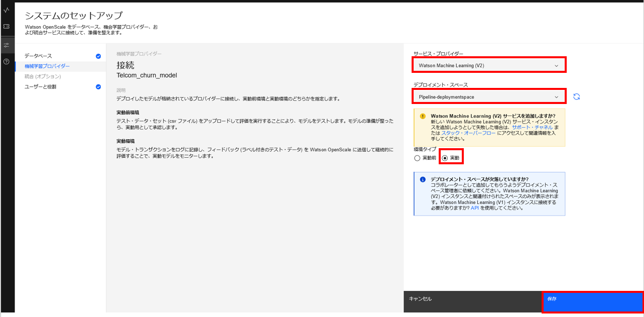Open the ticket-shaped explain transactions icon
The height and width of the screenshot is (317, 644).
pos(6,26)
